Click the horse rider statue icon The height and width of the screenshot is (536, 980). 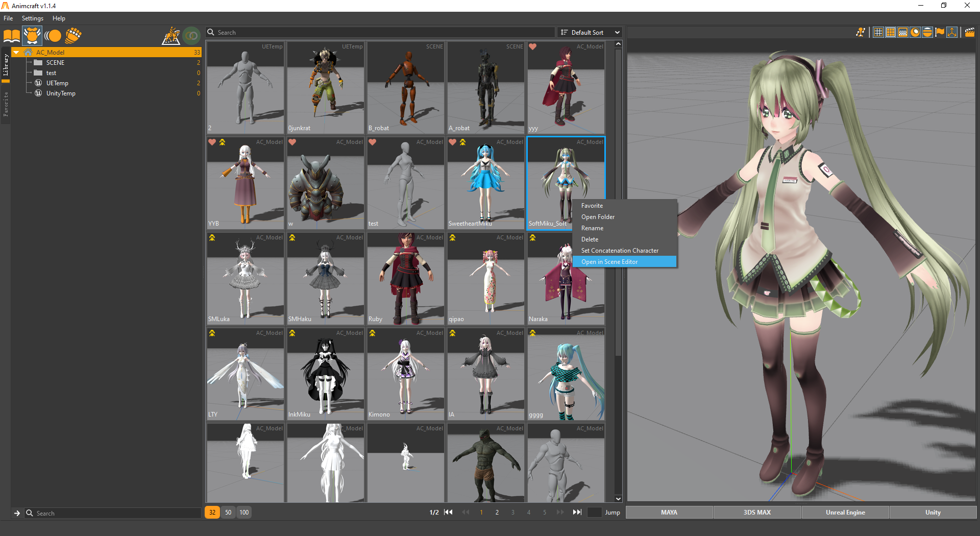click(x=171, y=36)
